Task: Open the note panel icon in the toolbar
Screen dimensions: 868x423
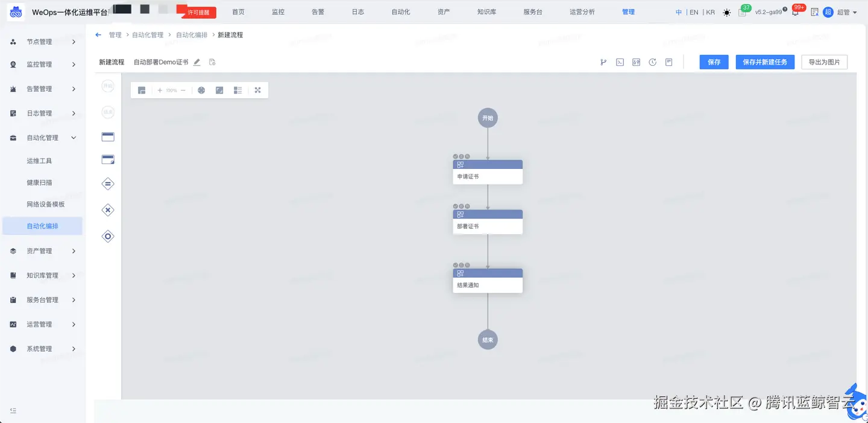Action: 668,62
